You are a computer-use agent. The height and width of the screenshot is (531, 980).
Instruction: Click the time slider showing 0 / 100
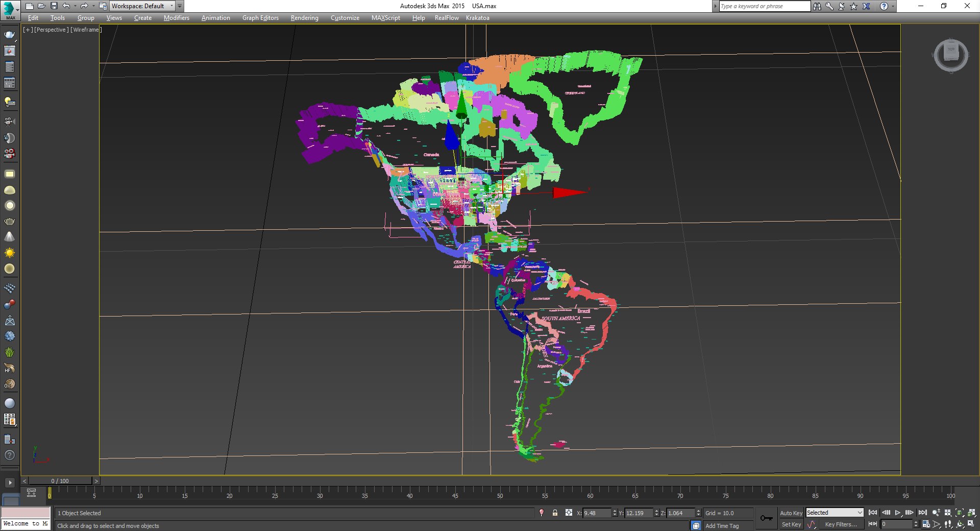(60, 481)
